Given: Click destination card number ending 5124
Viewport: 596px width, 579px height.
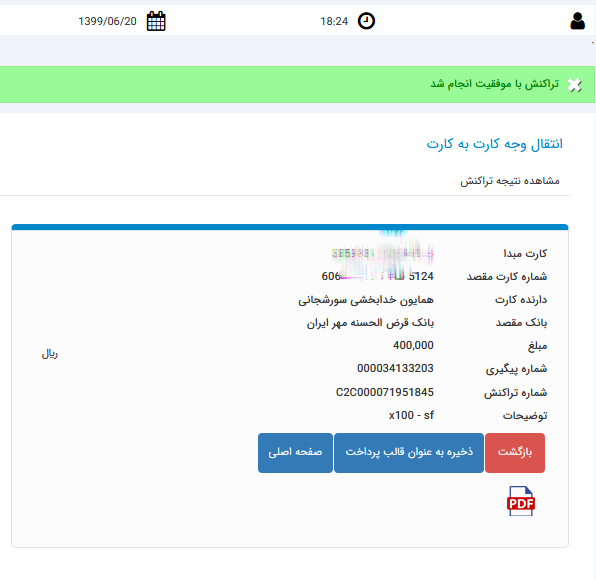Looking at the screenshot, I should click(x=377, y=276).
